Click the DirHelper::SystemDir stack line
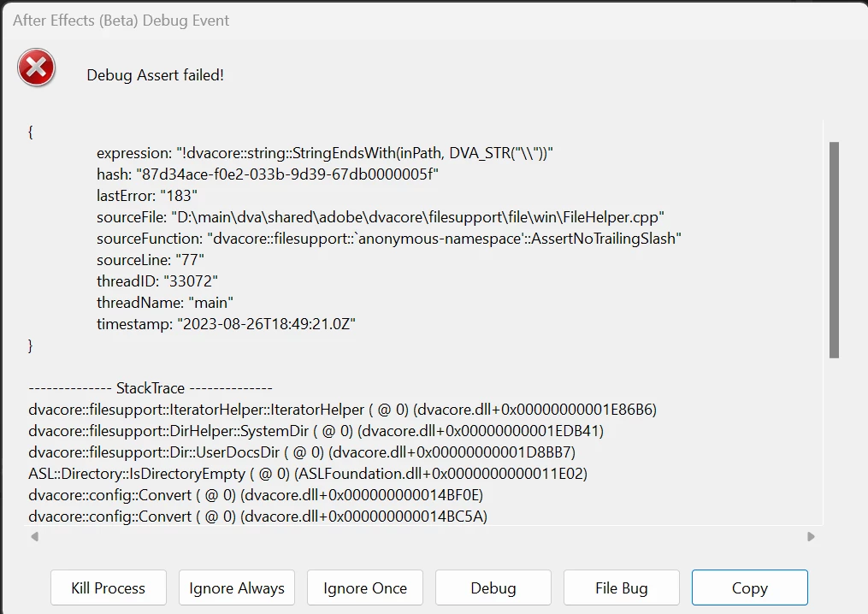This screenshot has height=614, width=868. click(x=316, y=431)
